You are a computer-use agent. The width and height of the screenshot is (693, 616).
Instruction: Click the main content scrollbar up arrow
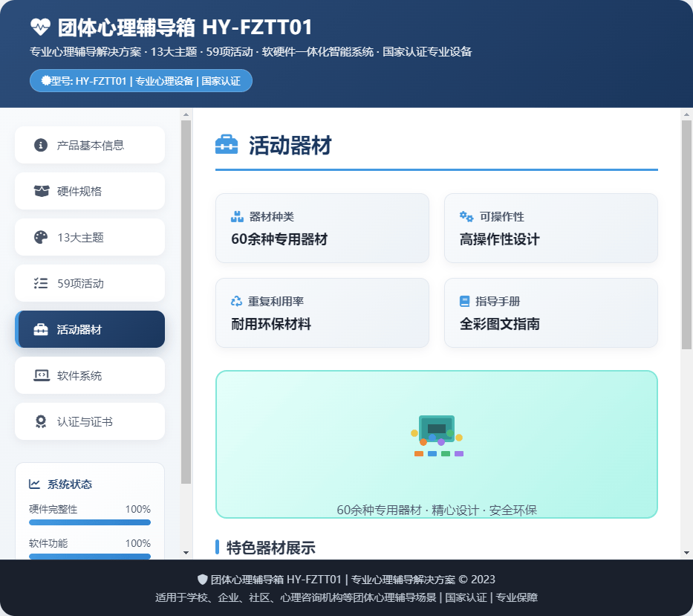tap(686, 114)
